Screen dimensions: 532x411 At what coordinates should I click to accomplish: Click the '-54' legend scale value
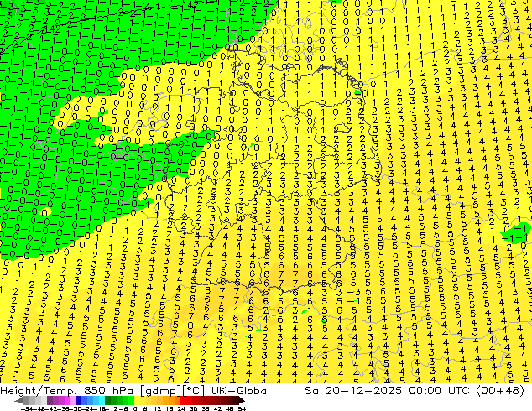(27, 409)
